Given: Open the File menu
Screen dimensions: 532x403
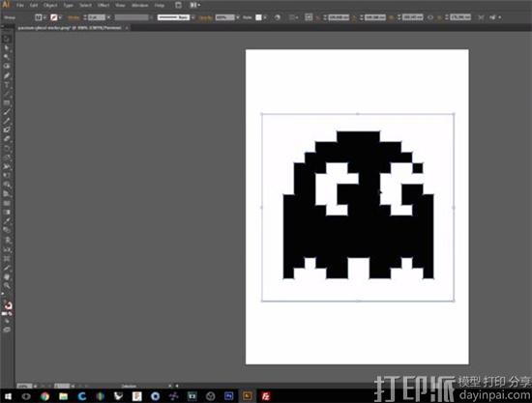Looking at the screenshot, I should coord(20,6).
